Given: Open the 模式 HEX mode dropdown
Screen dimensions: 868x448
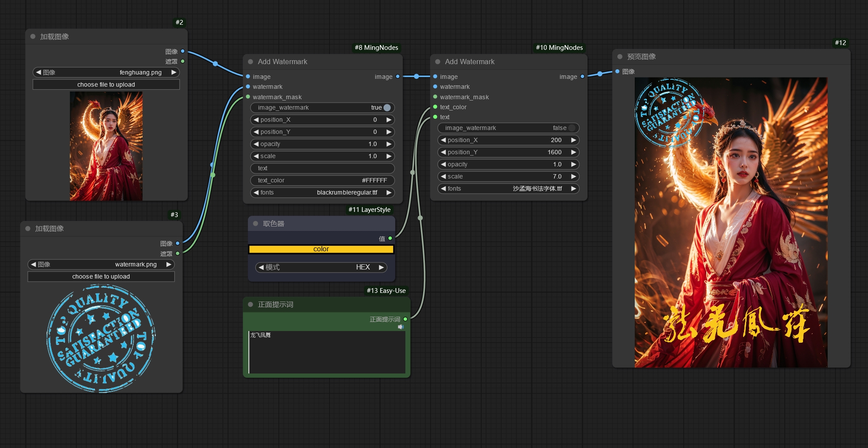Looking at the screenshot, I should pos(321,267).
